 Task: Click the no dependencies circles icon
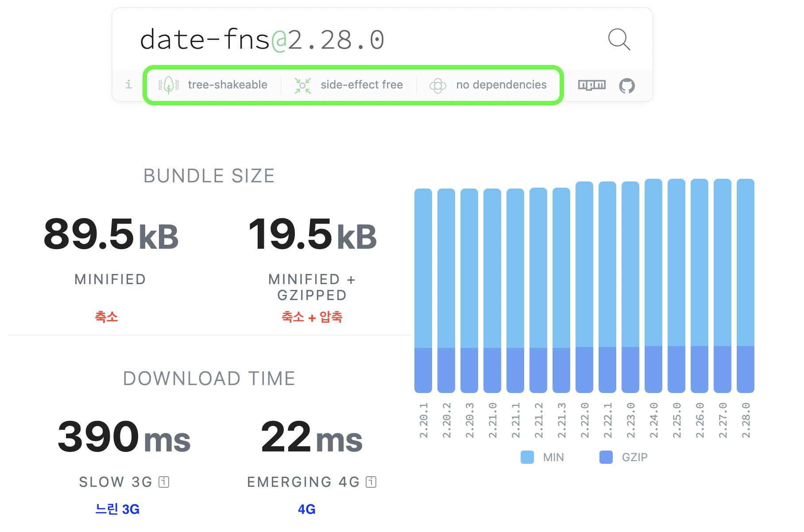click(x=438, y=85)
